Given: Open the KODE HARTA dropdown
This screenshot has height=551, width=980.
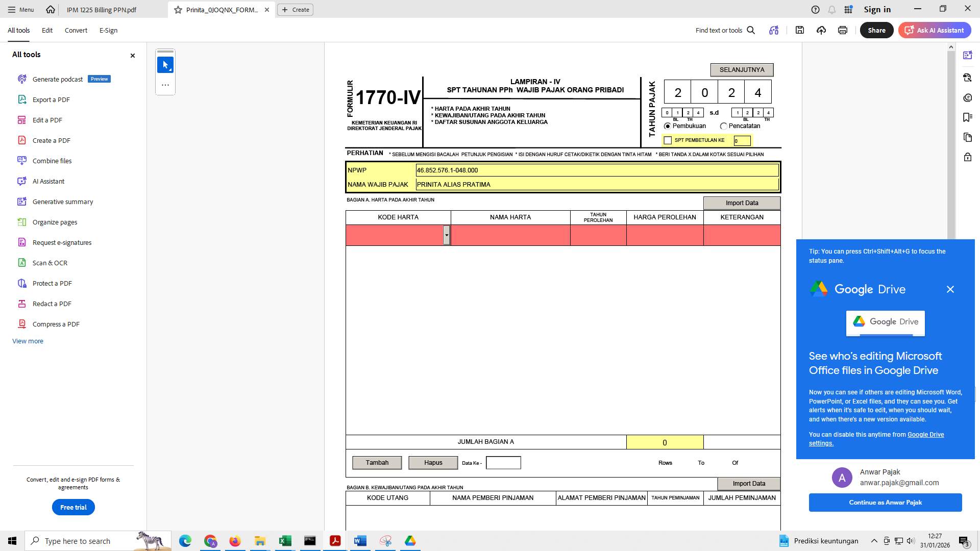Looking at the screenshot, I should tap(447, 235).
